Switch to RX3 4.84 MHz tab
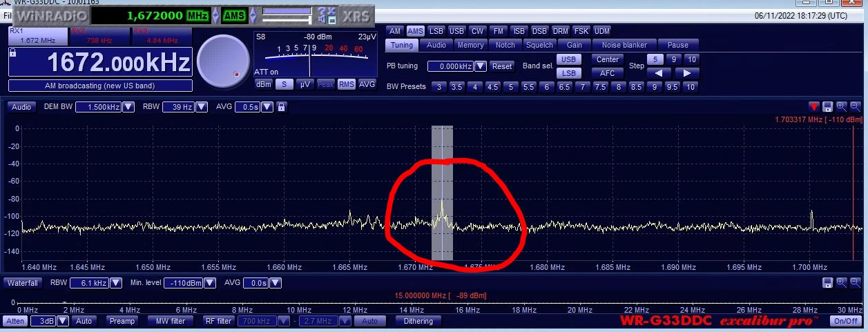 tap(161, 36)
